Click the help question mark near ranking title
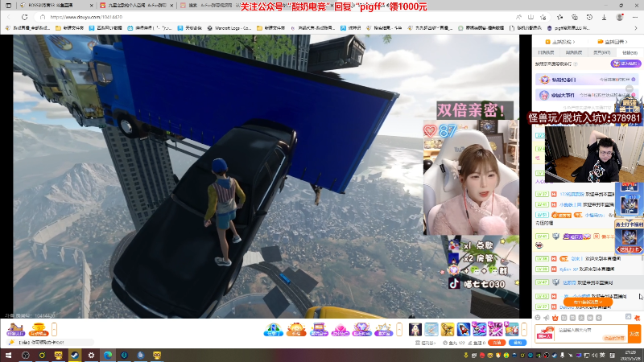644x362 pixels. pyautogui.click(x=576, y=64)
